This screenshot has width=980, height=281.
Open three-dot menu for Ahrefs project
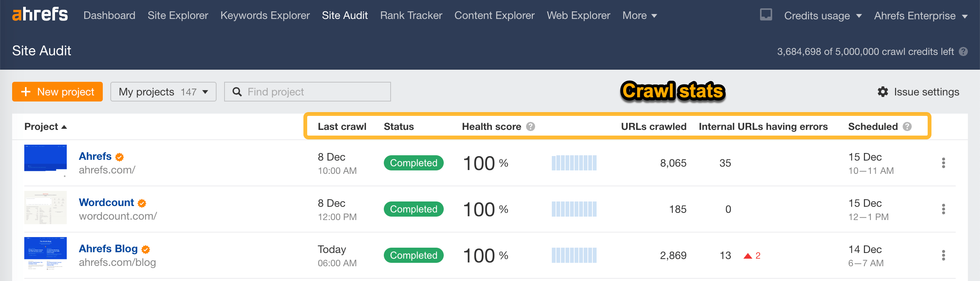pos(944,163)
